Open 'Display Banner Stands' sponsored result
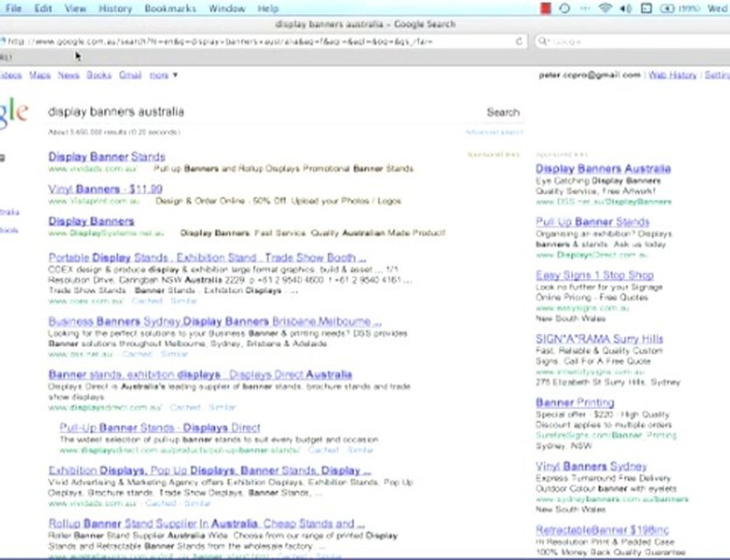The width and height of the screenshot is (730, 560). 107,156
